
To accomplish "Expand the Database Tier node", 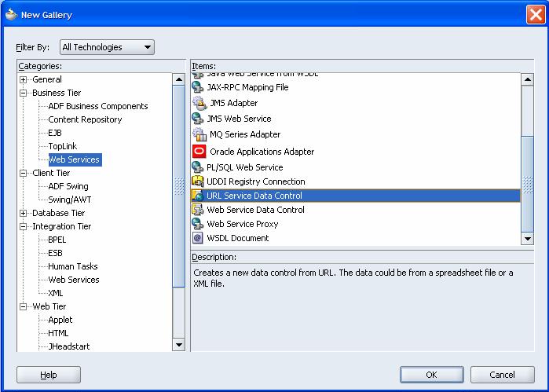I will (24, 213).
